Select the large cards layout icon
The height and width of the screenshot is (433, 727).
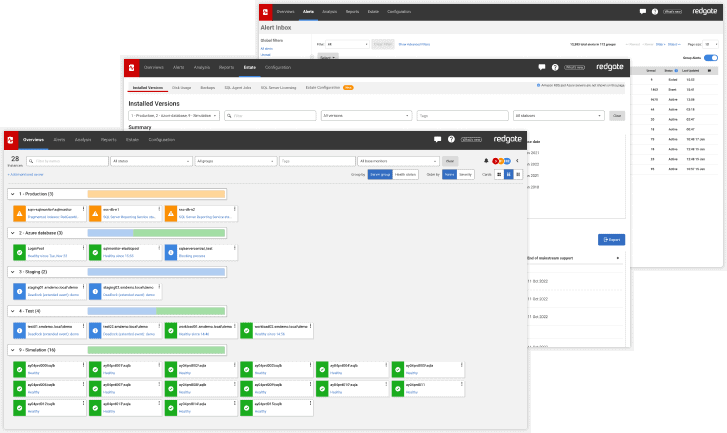tap(499, 174)
